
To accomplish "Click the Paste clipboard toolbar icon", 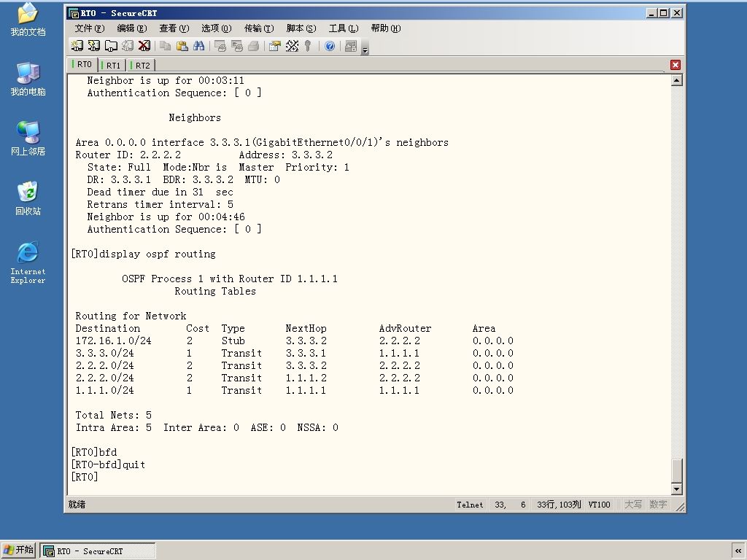I will click(182, 46).
